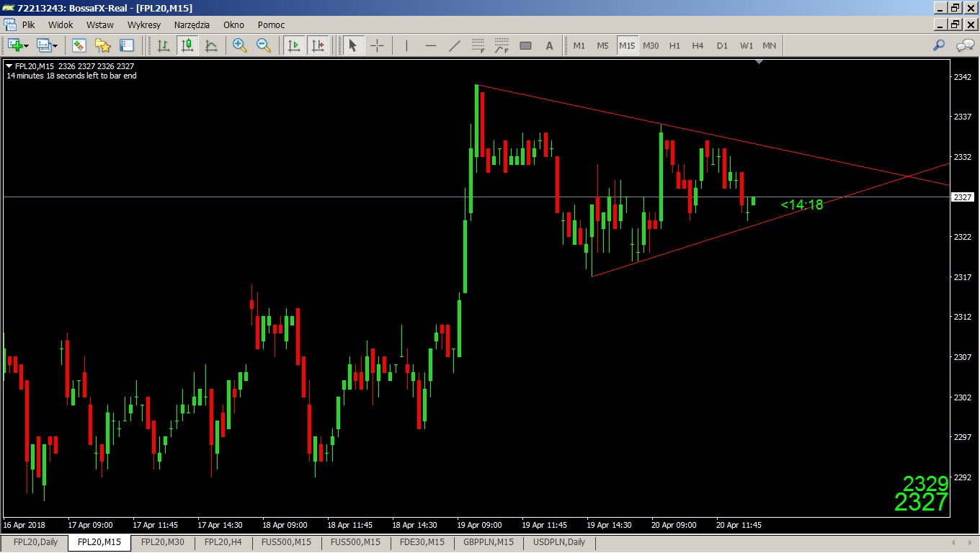Viewport: 980px width, 553px height.
Task: Click the 2327 current price label
Action: [x=963, y=197]
